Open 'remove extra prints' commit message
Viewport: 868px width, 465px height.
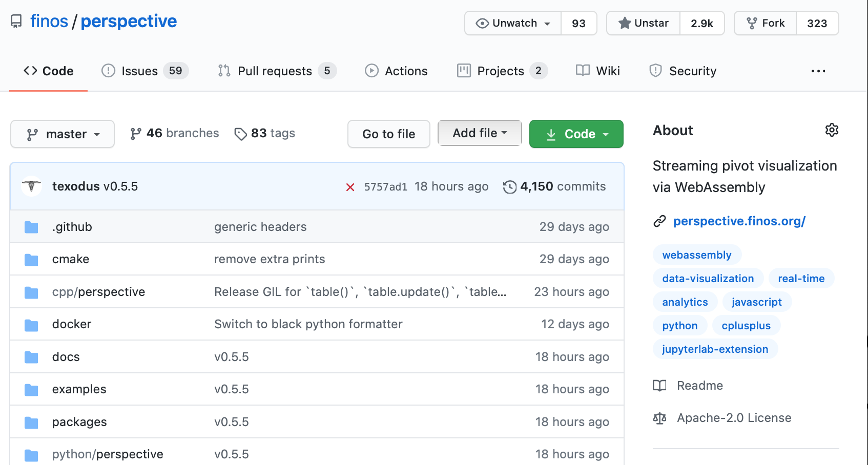pos(270,259)
